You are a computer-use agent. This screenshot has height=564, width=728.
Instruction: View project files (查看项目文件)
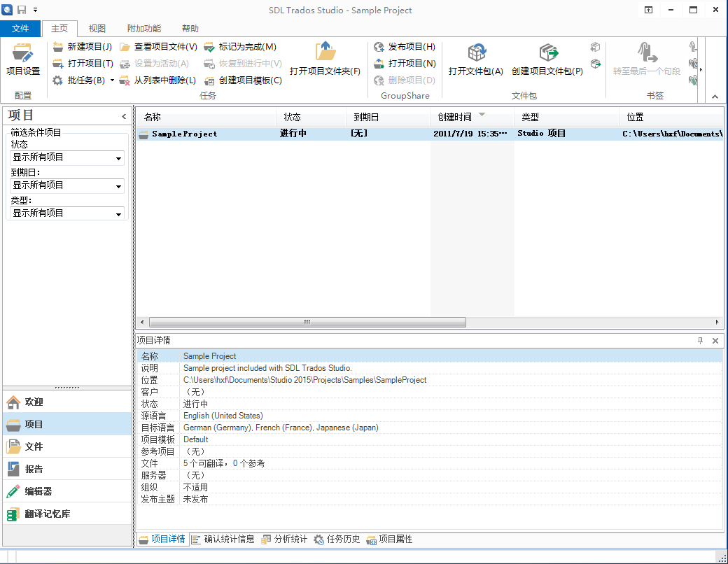pyautogui.click(x=158, y=47)
